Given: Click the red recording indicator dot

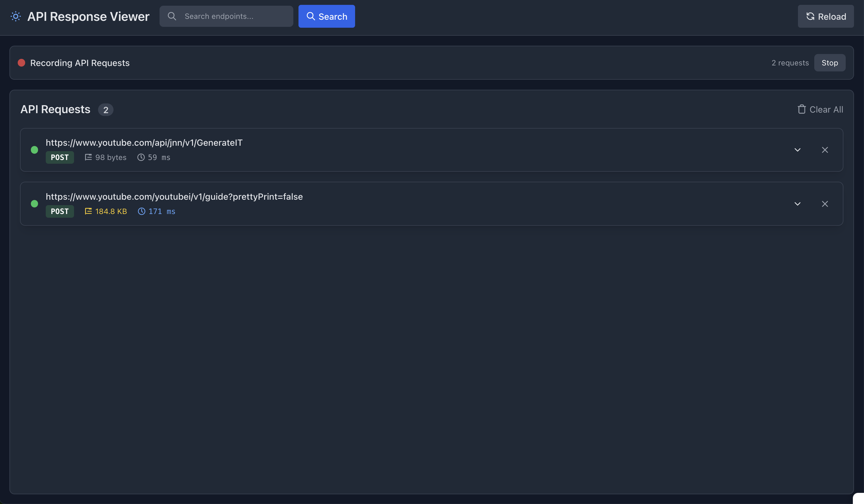Looking at the screenshot, I should [x=21, y=63].
